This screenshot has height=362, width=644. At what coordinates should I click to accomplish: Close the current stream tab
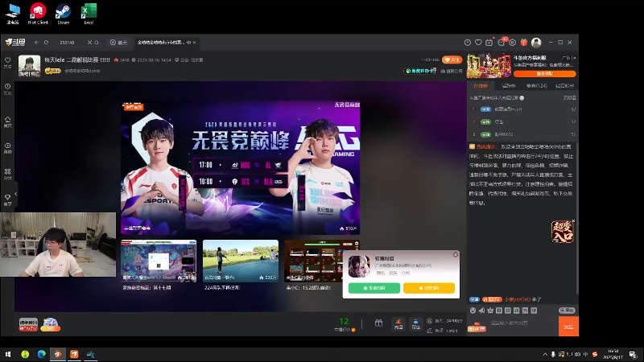[x=194, y=43]
